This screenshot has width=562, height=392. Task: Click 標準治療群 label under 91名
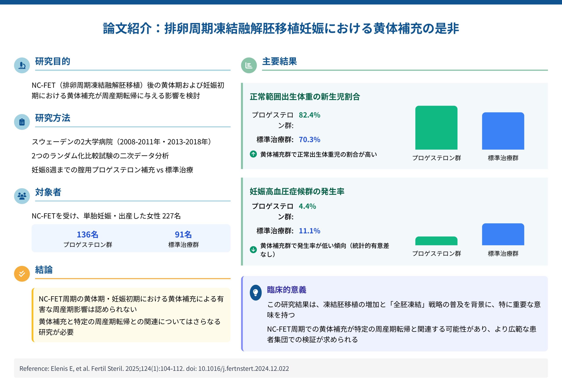tap(183, 245)
